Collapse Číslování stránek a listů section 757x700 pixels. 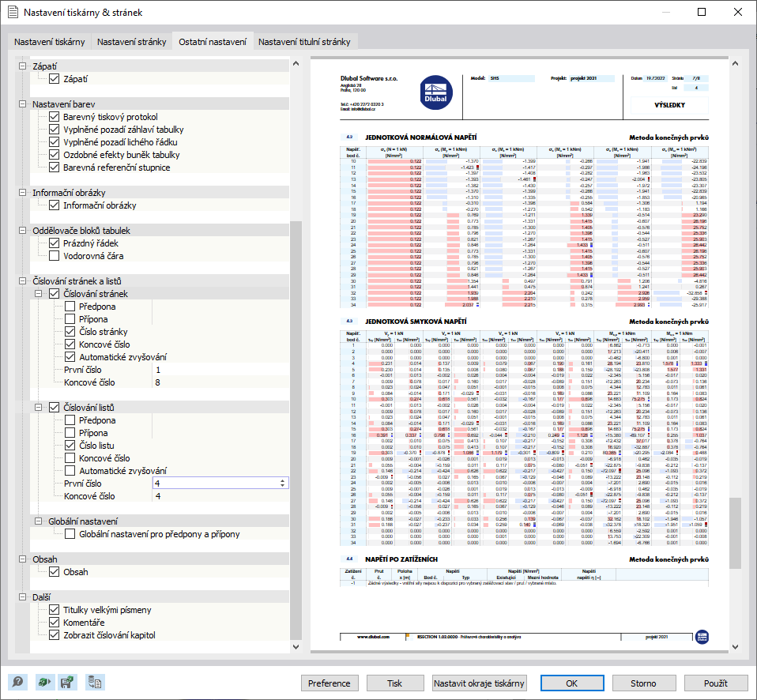pyautogui.click(x=22, y=280)
